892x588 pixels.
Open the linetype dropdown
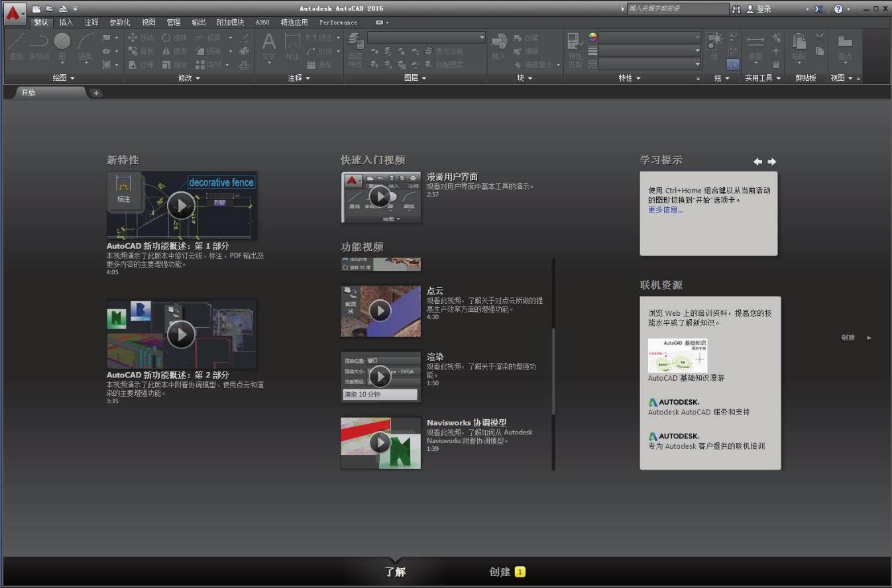[649, 64]
